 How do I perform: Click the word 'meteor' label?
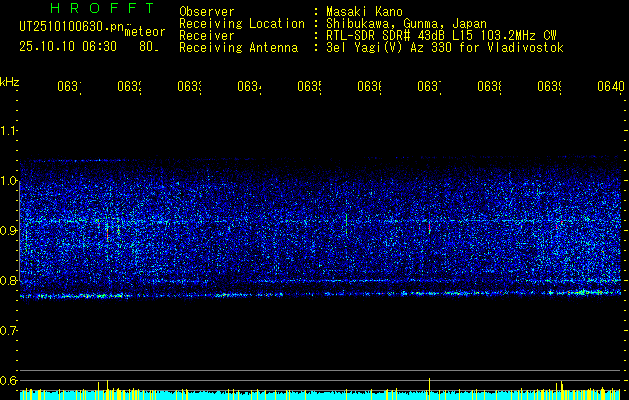tap(145, 32)
